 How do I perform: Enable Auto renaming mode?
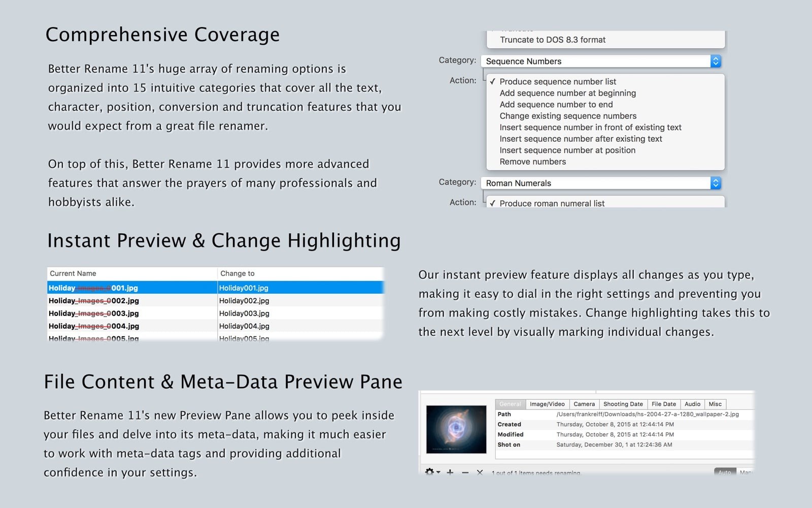(x=725, y=472)
